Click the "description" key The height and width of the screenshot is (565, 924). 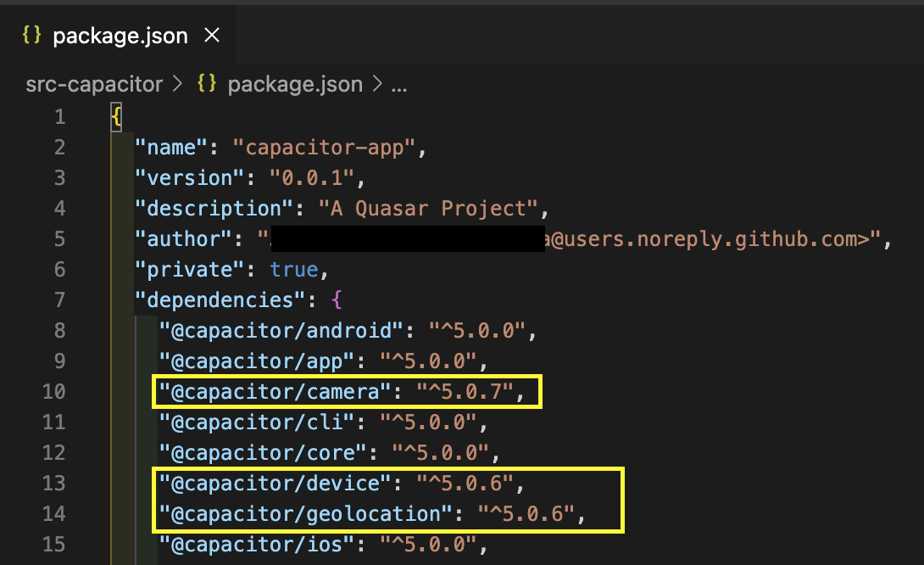tap(214, 208)
